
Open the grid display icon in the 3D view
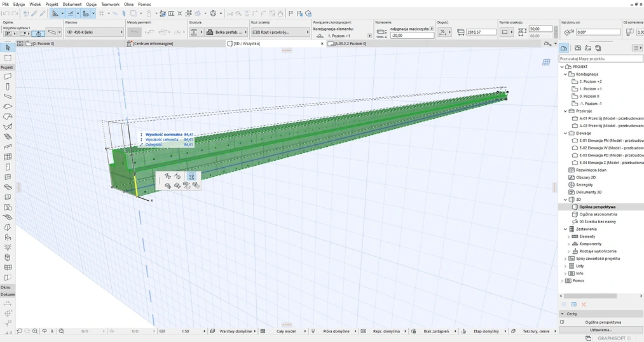(x=545, y=62)
